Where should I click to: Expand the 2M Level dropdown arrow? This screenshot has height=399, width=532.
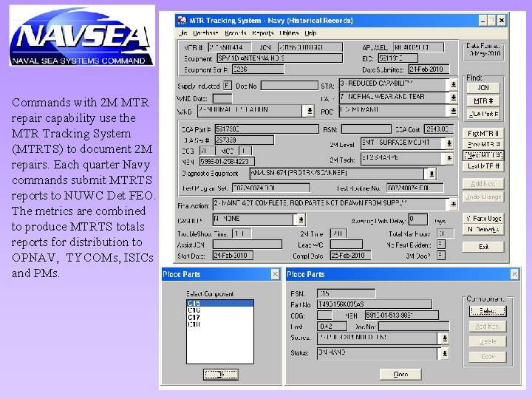pyautogui.click(x=449, y=143)
